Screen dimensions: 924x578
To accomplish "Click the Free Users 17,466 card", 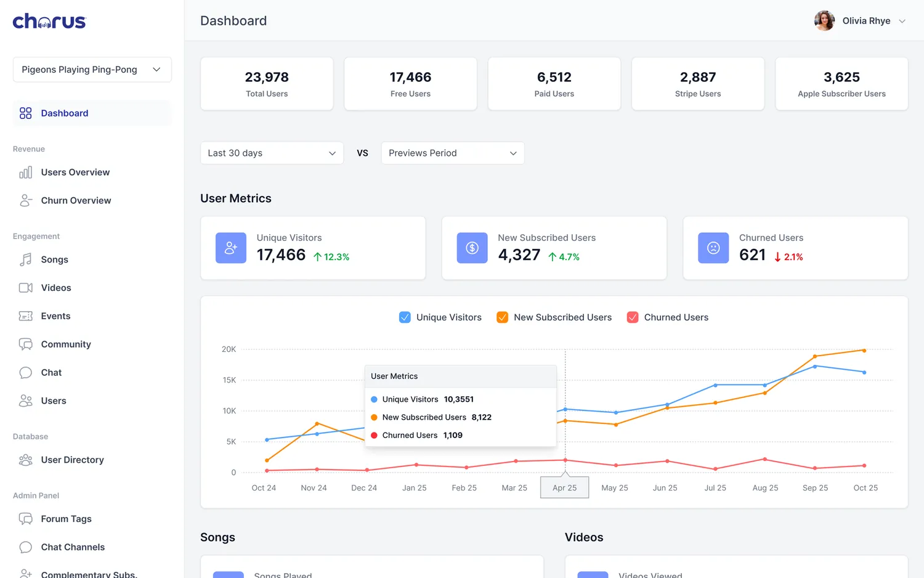I will click(410, 84).
